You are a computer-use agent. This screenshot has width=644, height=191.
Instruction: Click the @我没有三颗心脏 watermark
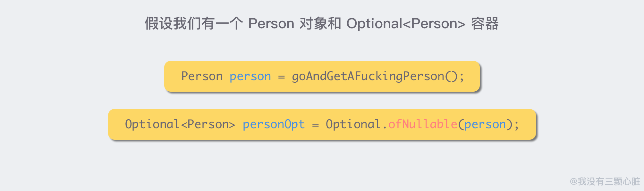(605, 181)
